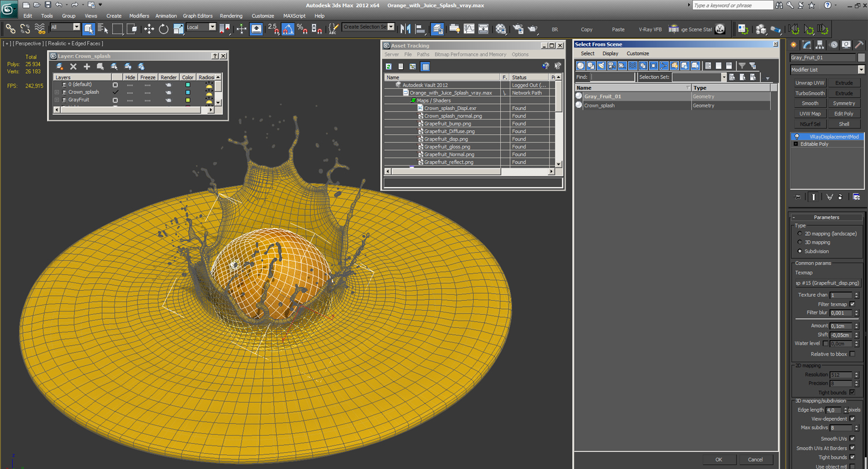The width and height of the screenshot is (868, 469).
Task: Toggle the Angle Snap icon
Action: tap(288, 28)
